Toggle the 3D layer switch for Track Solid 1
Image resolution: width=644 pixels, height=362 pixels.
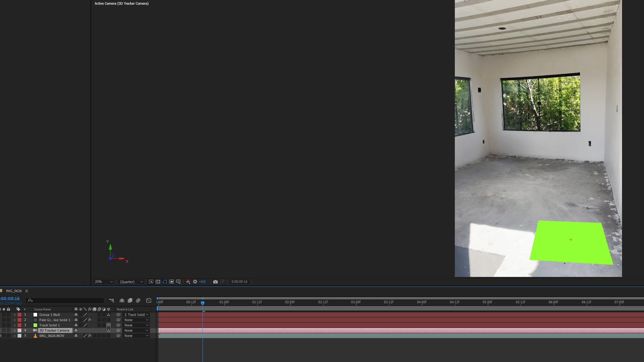(108, 325)
